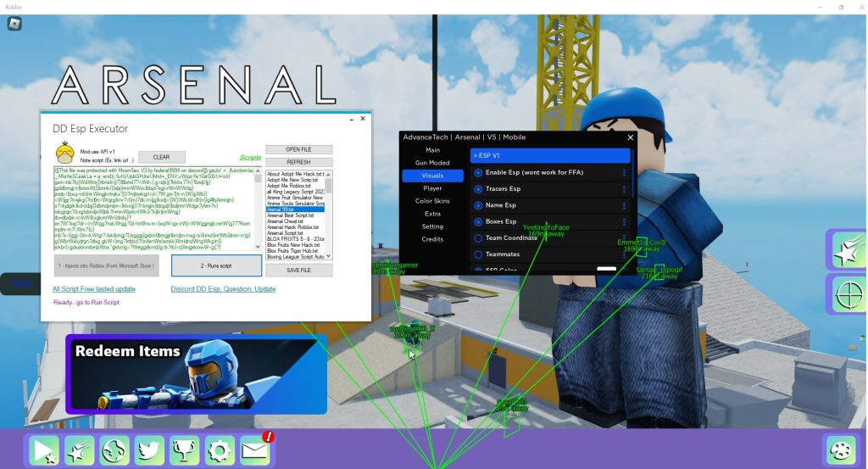Open the Credits tab
This screenshot has width=868, height=469.
[433, 239]
